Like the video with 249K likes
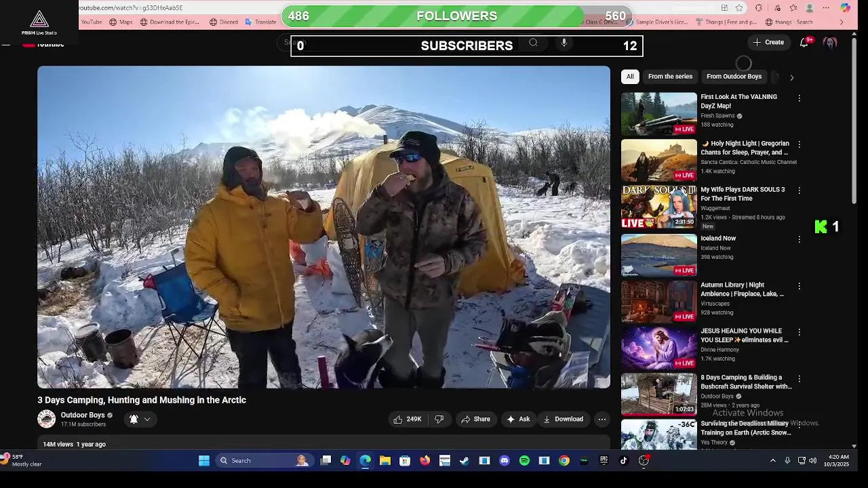868x488 pixels. pyautogui.click(x=407, y=420)
